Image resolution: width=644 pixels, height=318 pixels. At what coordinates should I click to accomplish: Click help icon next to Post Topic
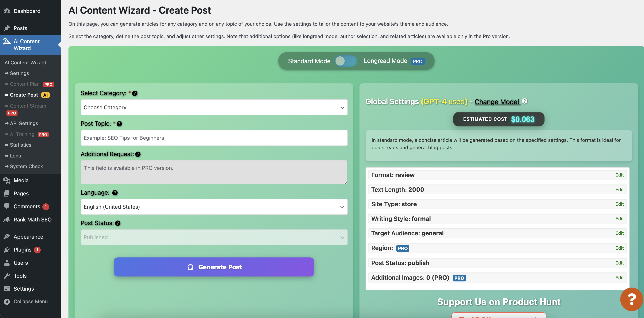click(119, 124)
